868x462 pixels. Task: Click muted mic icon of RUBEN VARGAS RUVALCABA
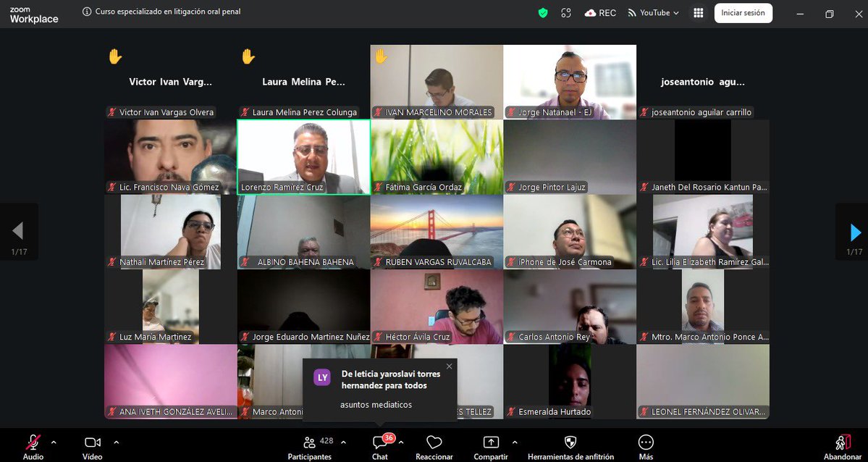(x=379, y=262)
